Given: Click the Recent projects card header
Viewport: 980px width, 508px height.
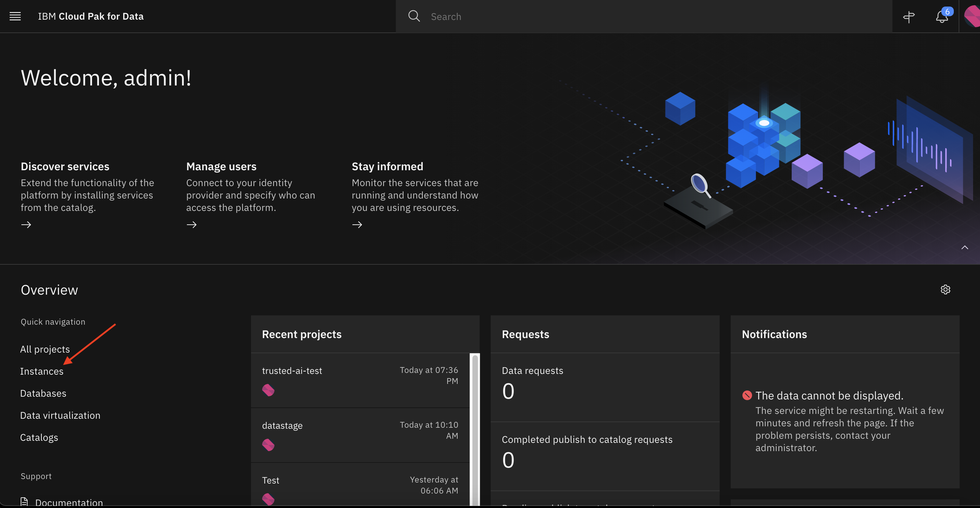Looking at the screenshot, I should [365, 334].
